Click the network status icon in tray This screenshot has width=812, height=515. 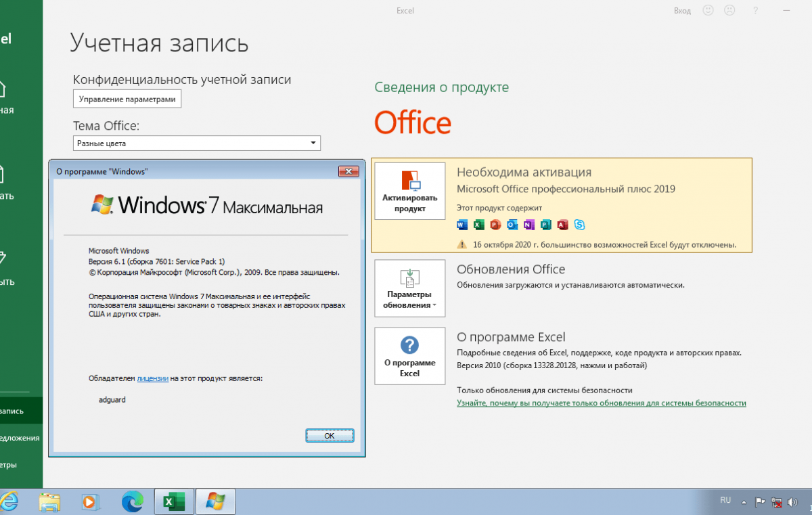coord(777,502)
